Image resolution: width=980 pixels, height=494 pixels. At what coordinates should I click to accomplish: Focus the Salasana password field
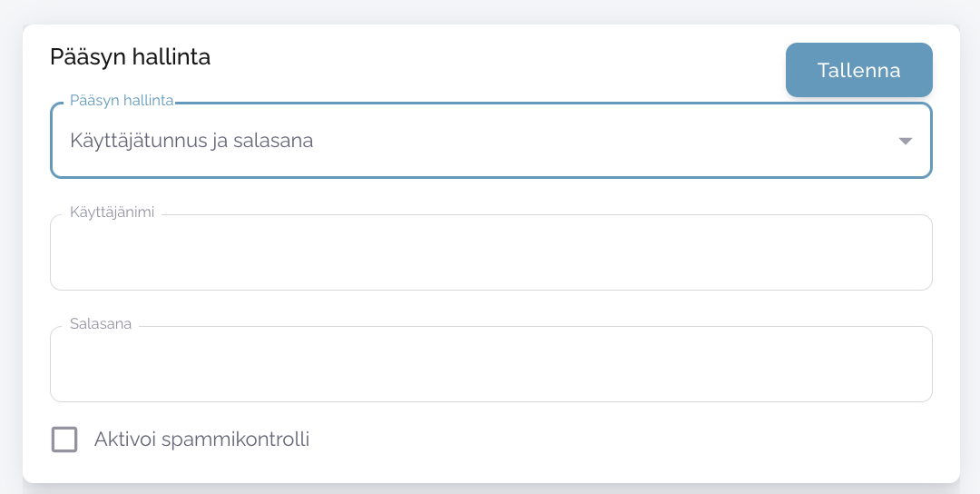(490, 365)
